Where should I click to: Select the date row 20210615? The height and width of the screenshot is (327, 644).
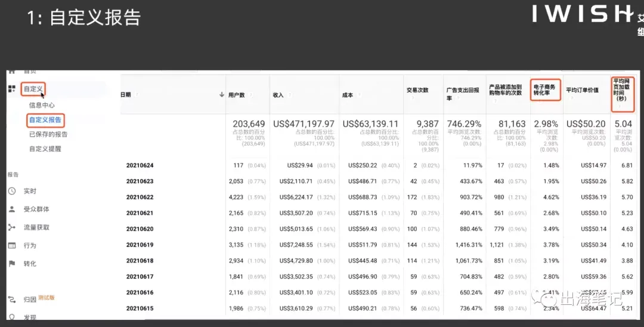pyautogui.click(x=140, y=309)
